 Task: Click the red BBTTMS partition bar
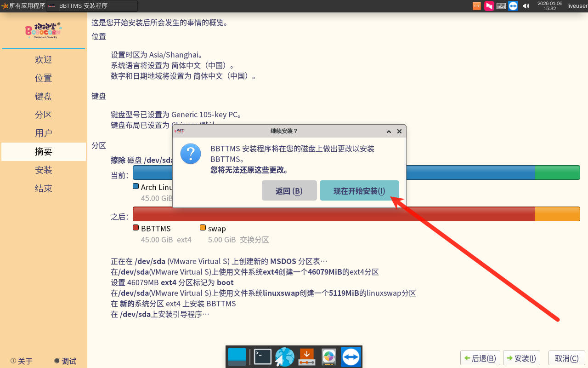point(334,214)
